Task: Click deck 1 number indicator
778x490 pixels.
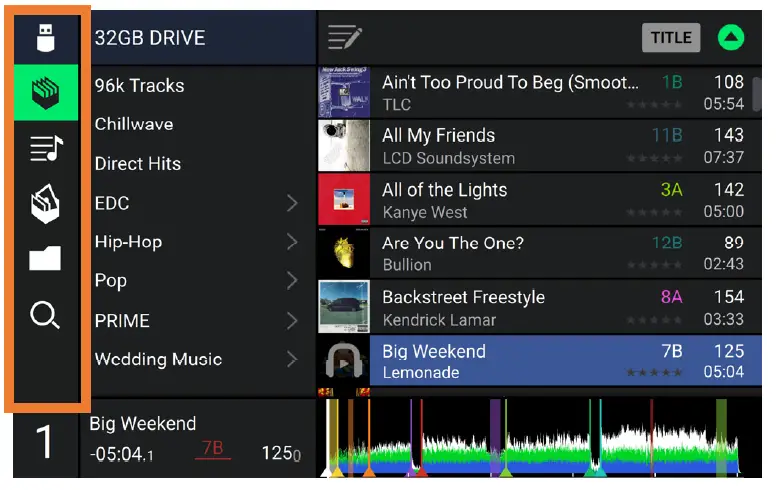Action: [45, 441]
